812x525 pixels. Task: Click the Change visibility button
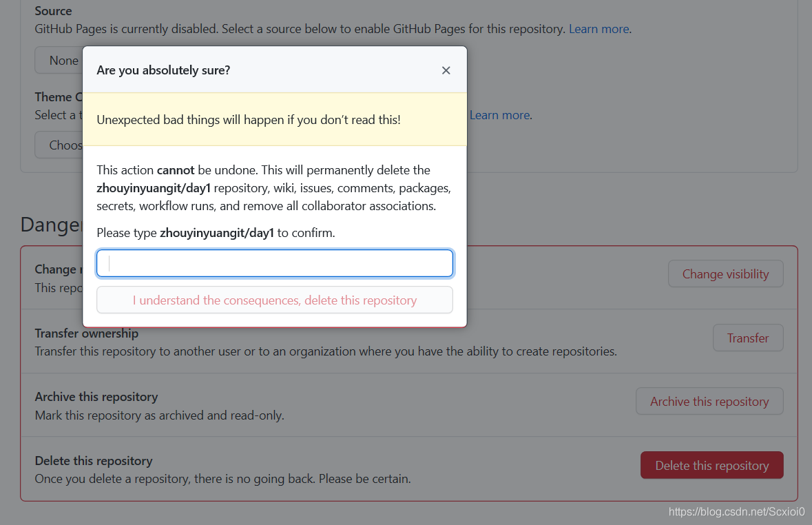click(725, 274)
